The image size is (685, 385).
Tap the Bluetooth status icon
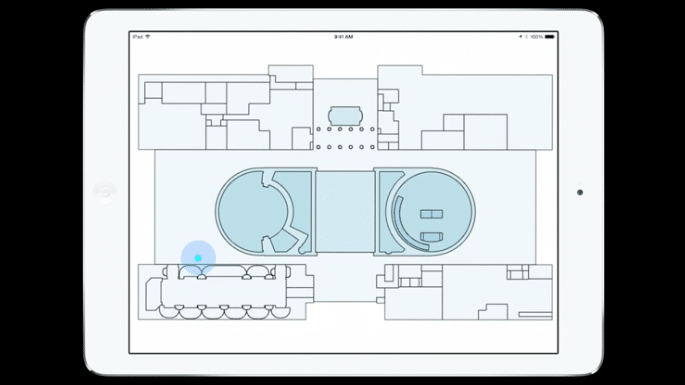pyautogui.click(x=526, y=37)
